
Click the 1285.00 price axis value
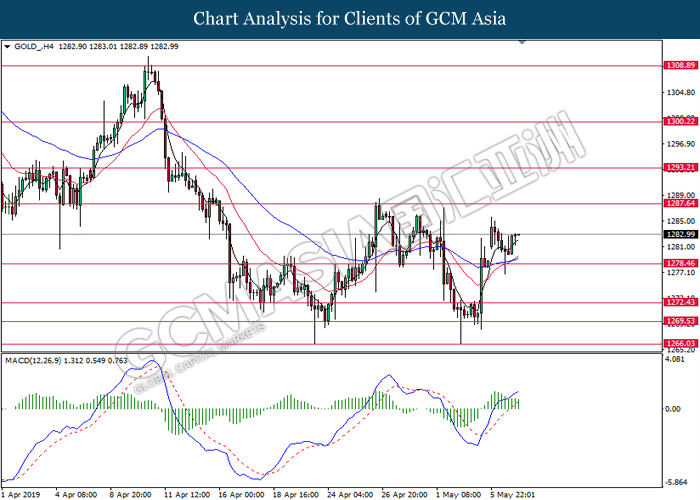point(681,221)
